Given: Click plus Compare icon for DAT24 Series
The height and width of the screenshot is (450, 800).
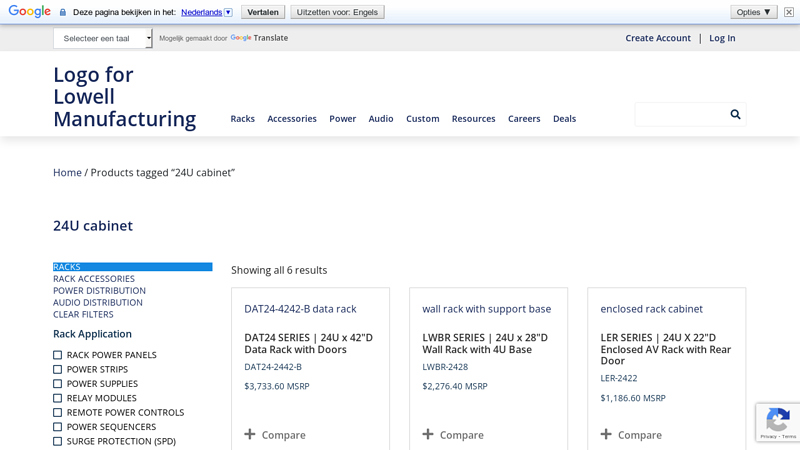Looking at the screenshot, I should coord(250,435).
